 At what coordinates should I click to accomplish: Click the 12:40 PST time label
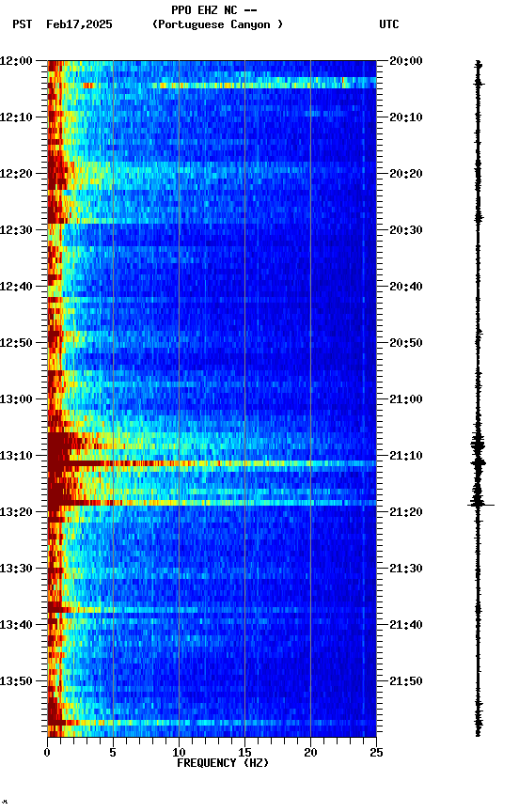pyautogui.click(x=16, y=287)
